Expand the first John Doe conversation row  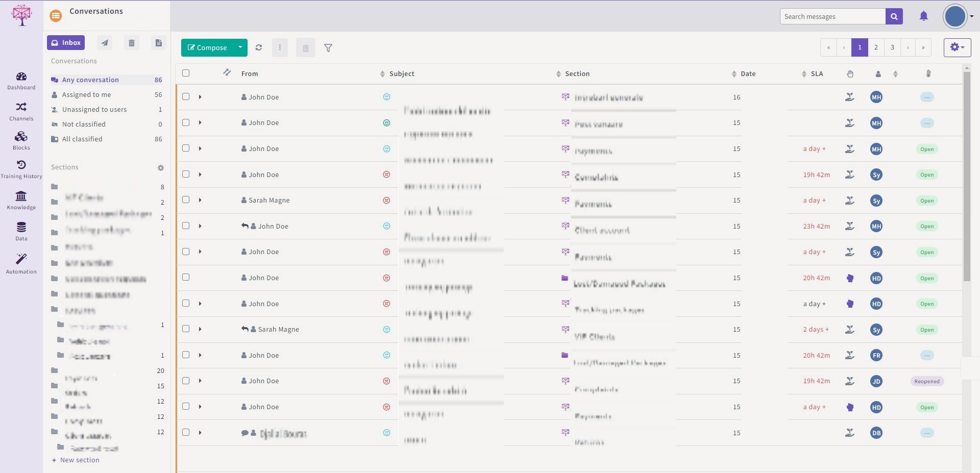(200, 97)
